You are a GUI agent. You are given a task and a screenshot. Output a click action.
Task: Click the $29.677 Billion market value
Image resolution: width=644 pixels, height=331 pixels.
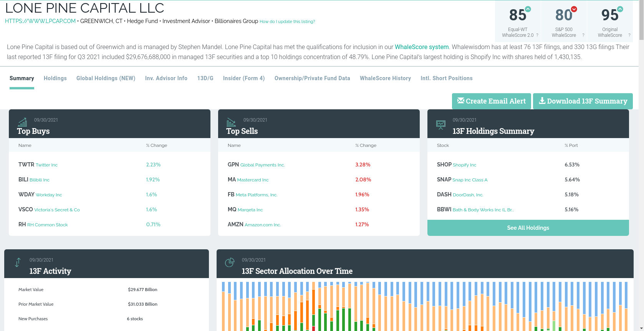click(x=142, y=290)
